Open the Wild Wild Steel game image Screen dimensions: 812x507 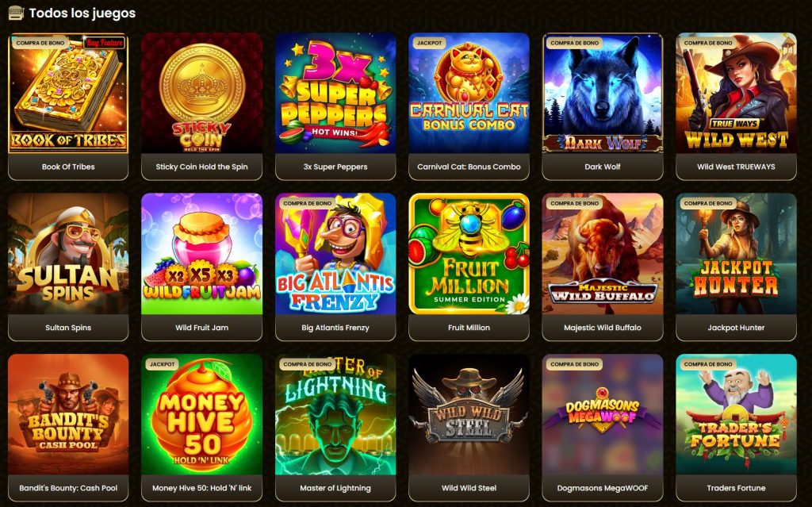point(469,415)
